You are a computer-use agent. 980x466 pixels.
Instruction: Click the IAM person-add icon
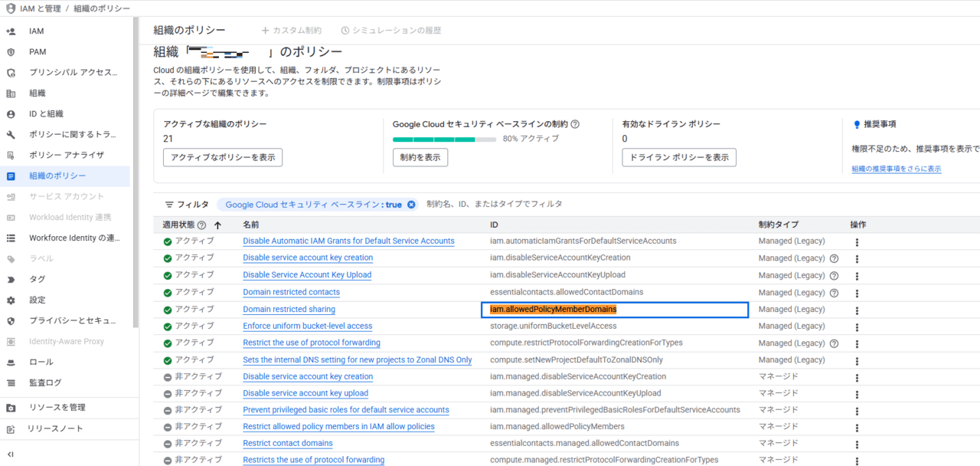pos(11,31)
